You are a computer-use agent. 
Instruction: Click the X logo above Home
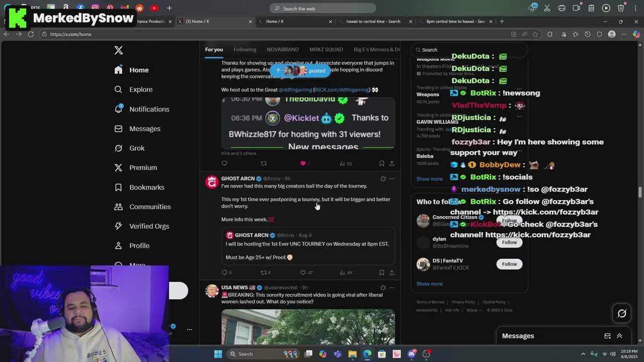click(x=119, y=50)
